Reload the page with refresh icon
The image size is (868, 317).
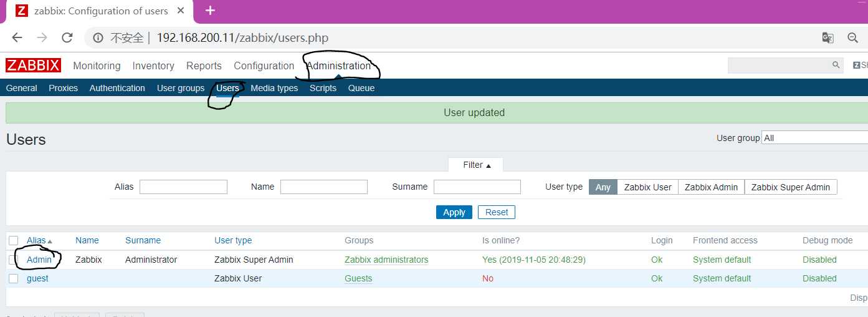[x=67, y=37]
